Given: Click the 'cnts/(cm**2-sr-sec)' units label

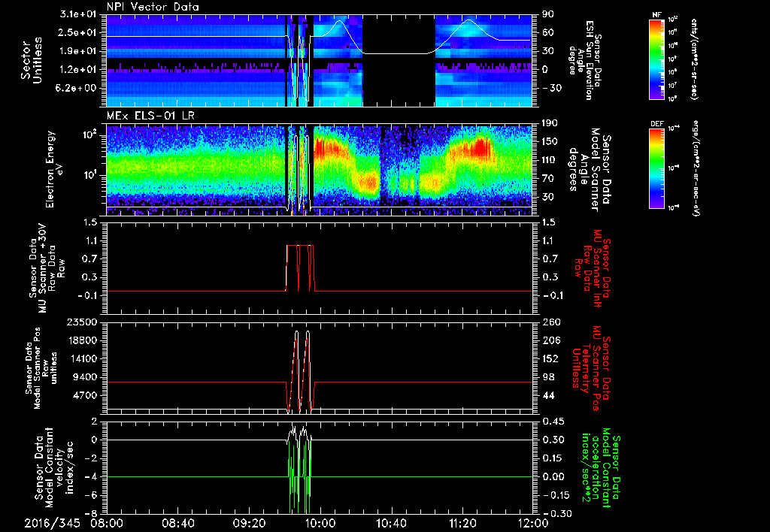Looking at the screenshot, I should [x=694, y=59].
